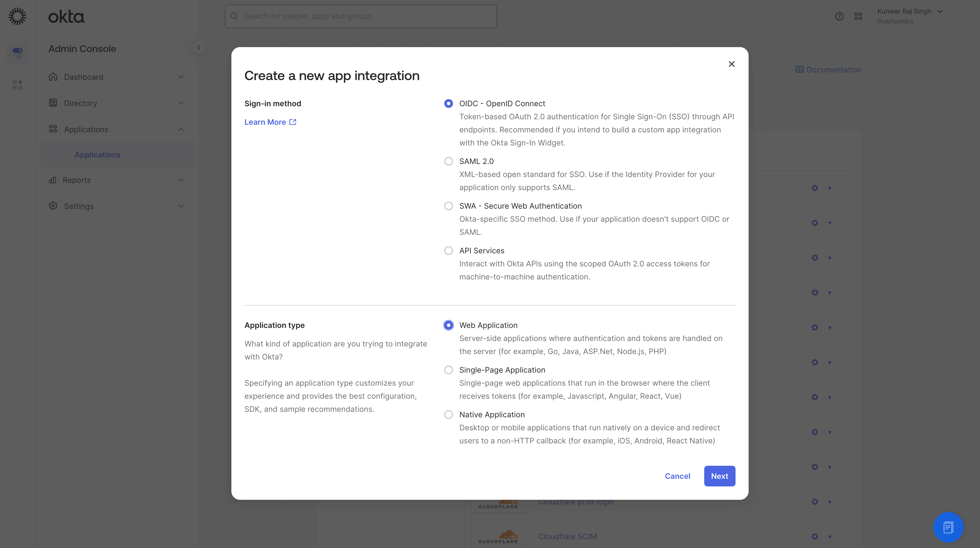This screenshot has height=548, width=980.
Task: Click the people, apps and groups search field
Action: 361,16
